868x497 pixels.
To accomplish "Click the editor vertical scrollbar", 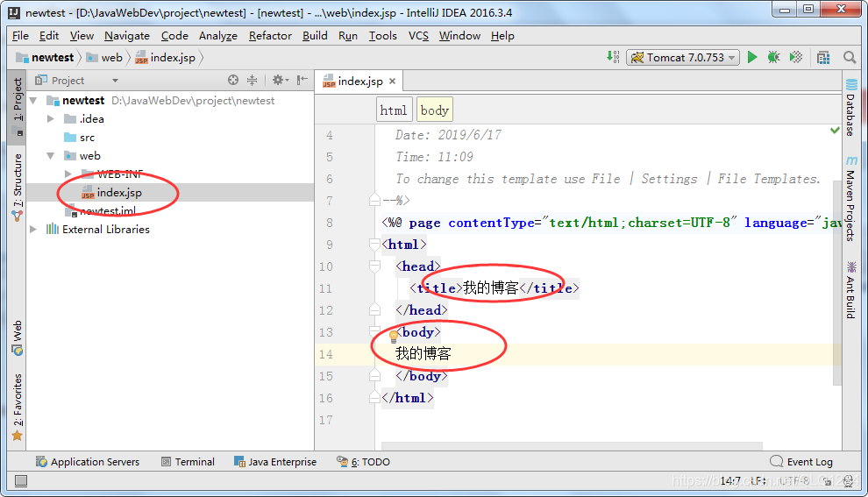I will click(837, 282).
